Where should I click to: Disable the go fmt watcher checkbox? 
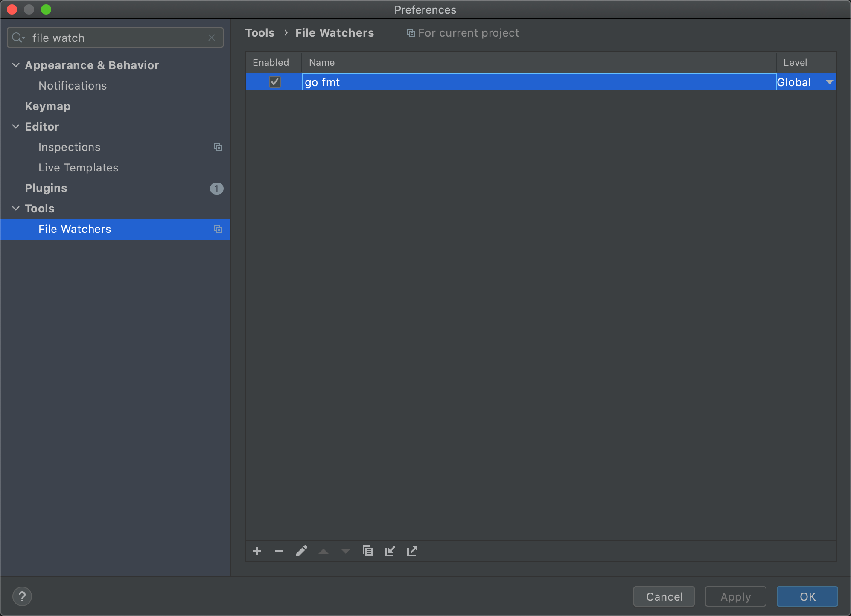click(x=275, y=82)
